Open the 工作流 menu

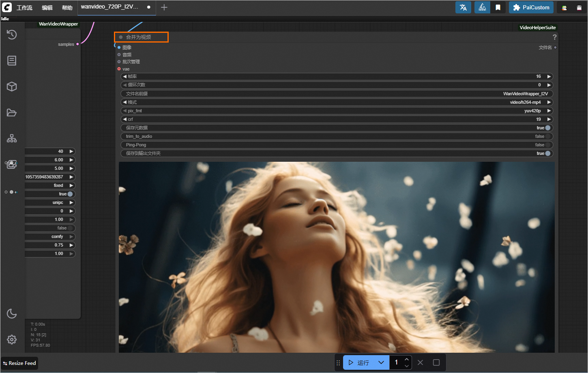(24, 8)
